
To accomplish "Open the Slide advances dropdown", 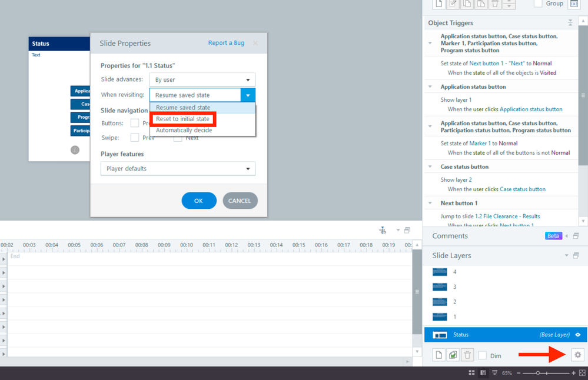I will (x=202, y=79).
